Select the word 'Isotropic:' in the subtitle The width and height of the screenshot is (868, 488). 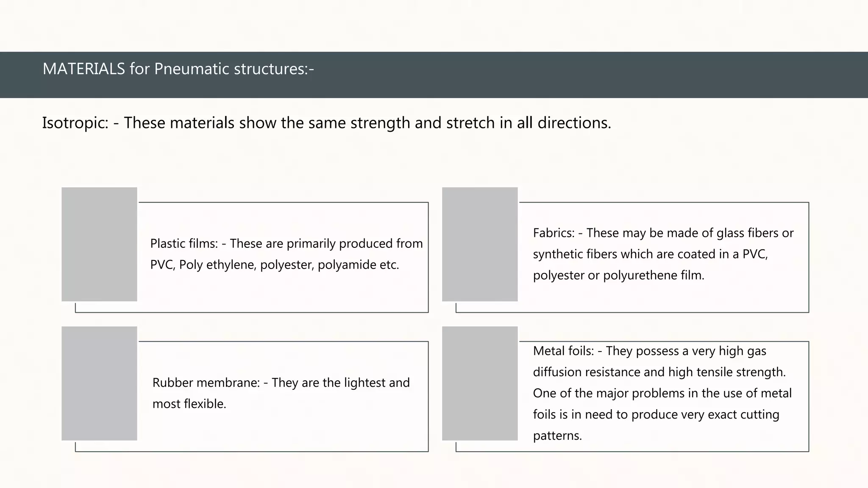75,123
